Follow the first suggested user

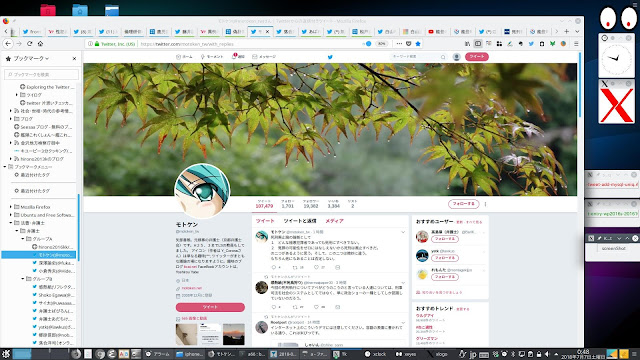click(444, 239)
